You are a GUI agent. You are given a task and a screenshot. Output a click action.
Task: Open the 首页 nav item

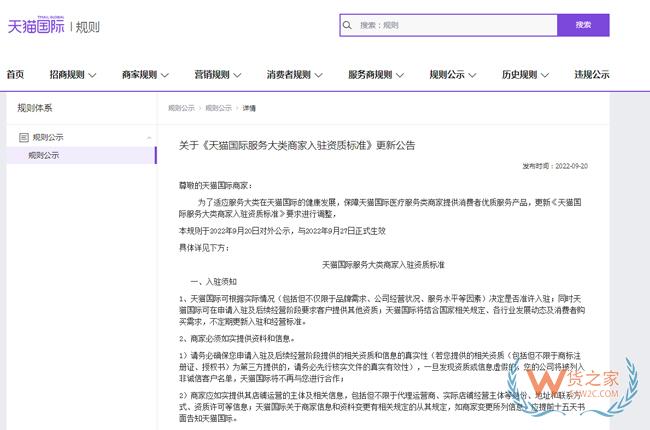click(15, 75)
